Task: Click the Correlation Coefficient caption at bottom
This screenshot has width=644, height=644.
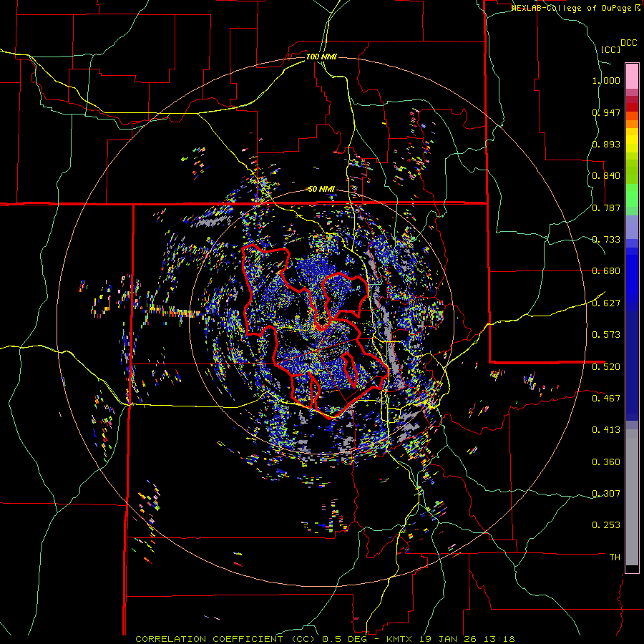Action: coord(325,639)
